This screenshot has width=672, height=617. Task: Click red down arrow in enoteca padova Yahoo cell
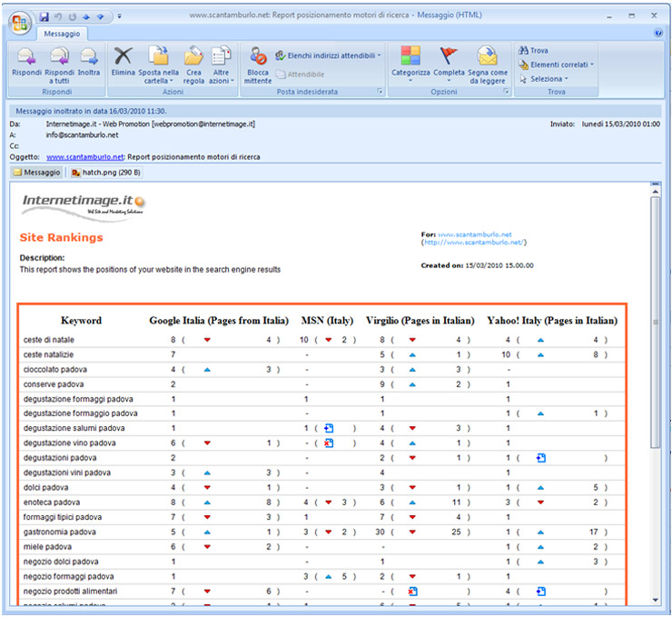click(541, 503)
